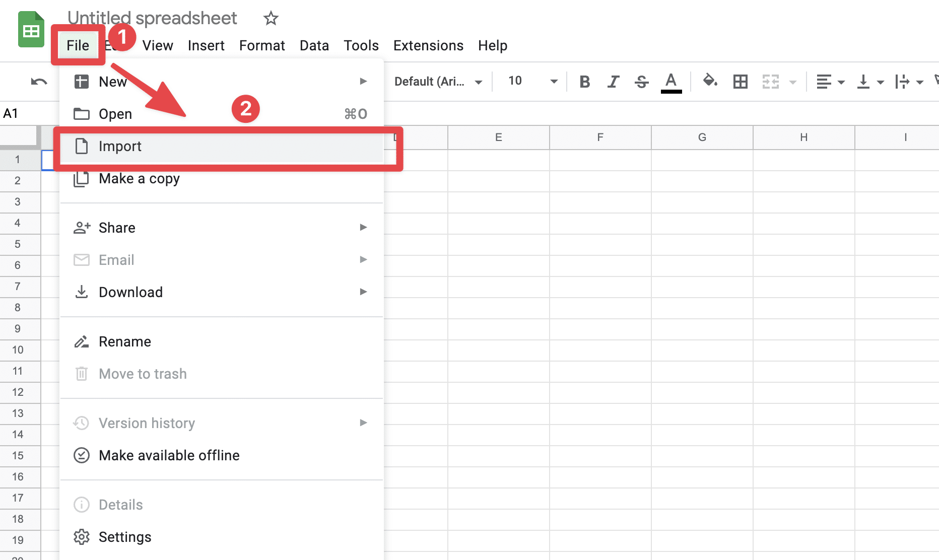Open the Format menu
Image resolution: width=939 pixels, height=560 pixels.
pyautogui.click(x=262, y=45)
